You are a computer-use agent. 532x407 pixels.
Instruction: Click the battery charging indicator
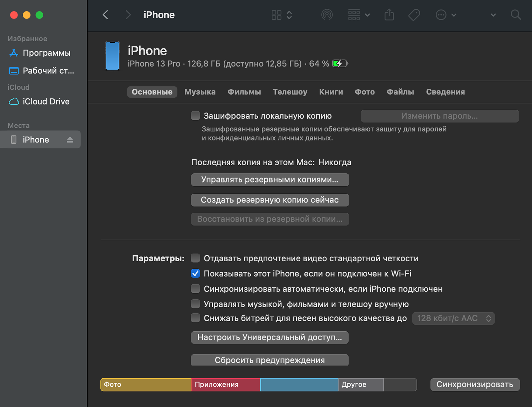coord(340,63)
